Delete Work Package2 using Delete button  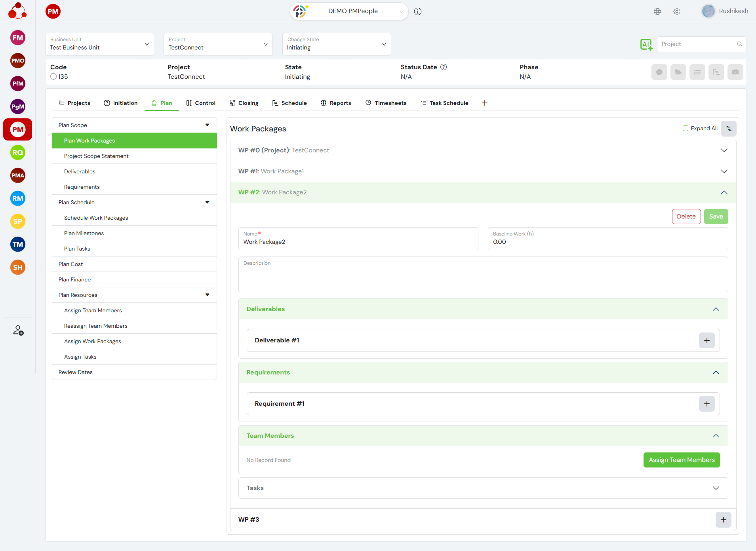[x=686, y=217]
